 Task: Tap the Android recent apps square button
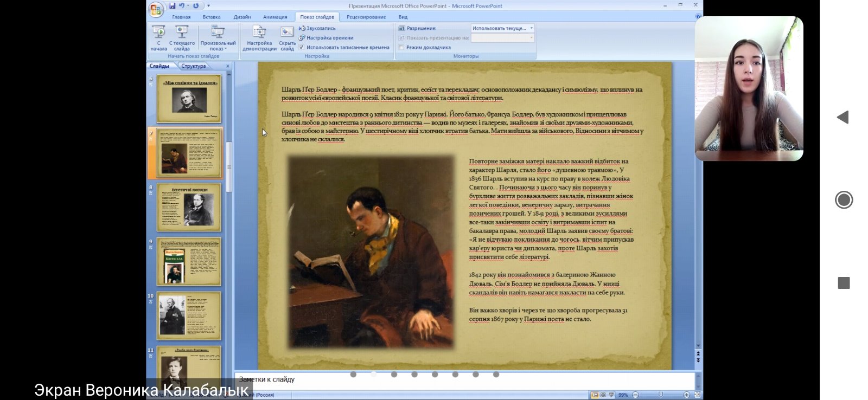(844, 283)
